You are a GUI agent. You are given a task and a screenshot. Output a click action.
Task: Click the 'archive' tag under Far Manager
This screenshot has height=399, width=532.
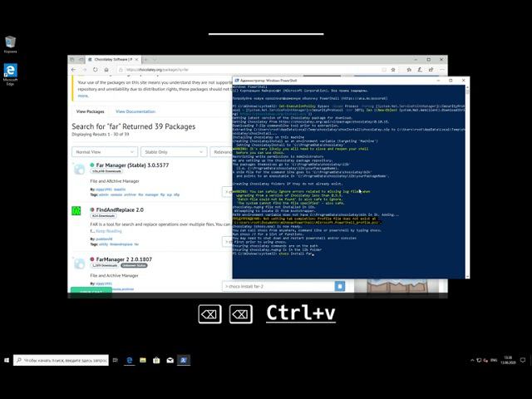pos(130,195)
